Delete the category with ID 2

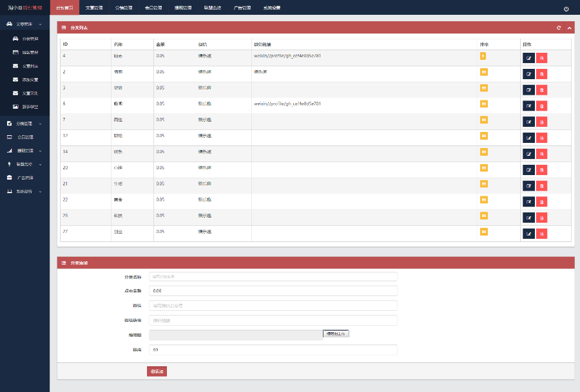[x=541, y=73]
